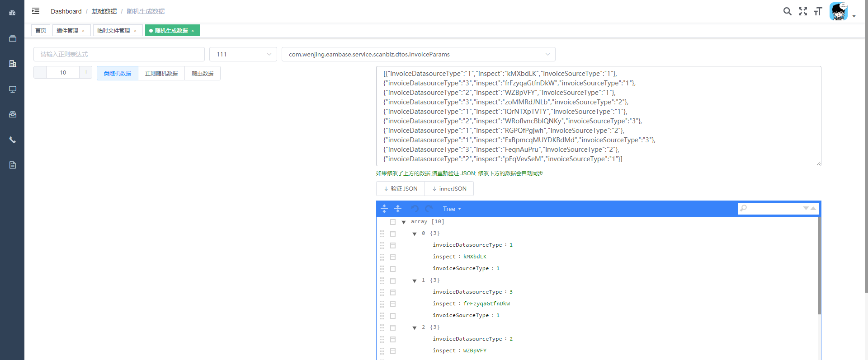Open actions menu for inspect kMXbdLK row
Screen dimensions: 868x360
tap(393, 257)
